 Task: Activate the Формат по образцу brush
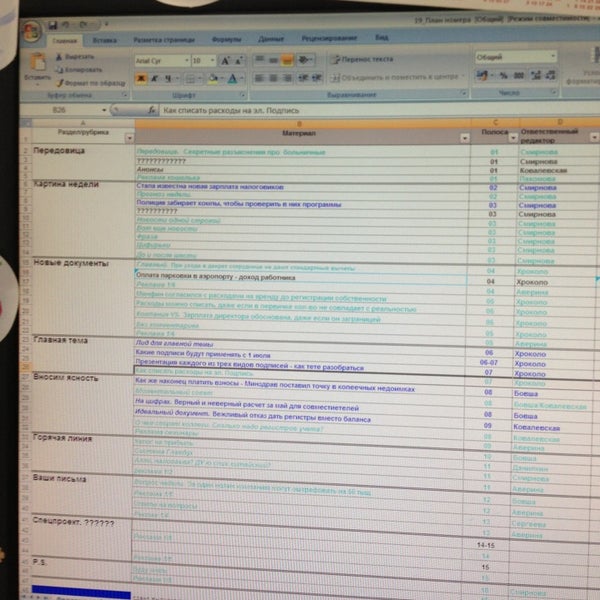pyautogui.click(x=91, y=83)
